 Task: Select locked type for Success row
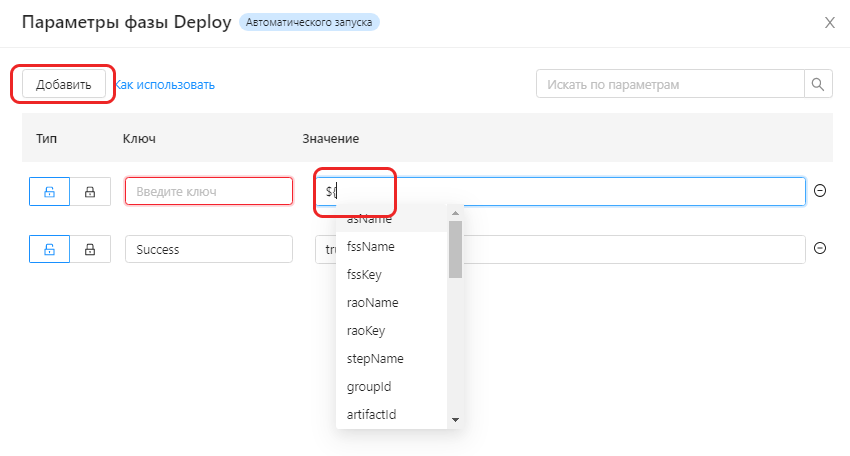(x=89, y=249)
